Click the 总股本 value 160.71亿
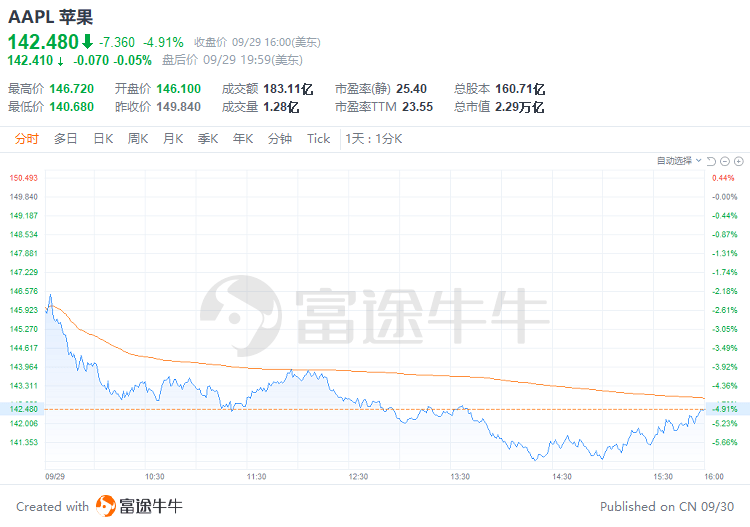The width and height of the screenshot is (750, 527). (520, 89)
